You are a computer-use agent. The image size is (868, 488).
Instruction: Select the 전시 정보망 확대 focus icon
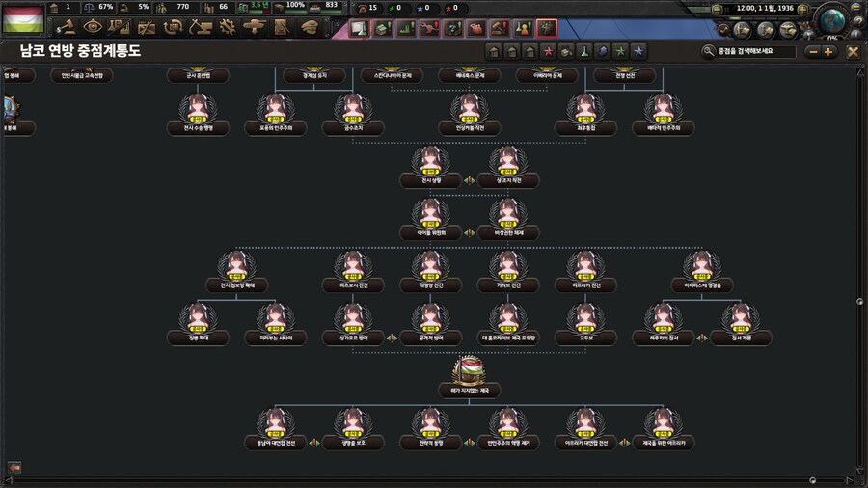(x=237, y=265)
